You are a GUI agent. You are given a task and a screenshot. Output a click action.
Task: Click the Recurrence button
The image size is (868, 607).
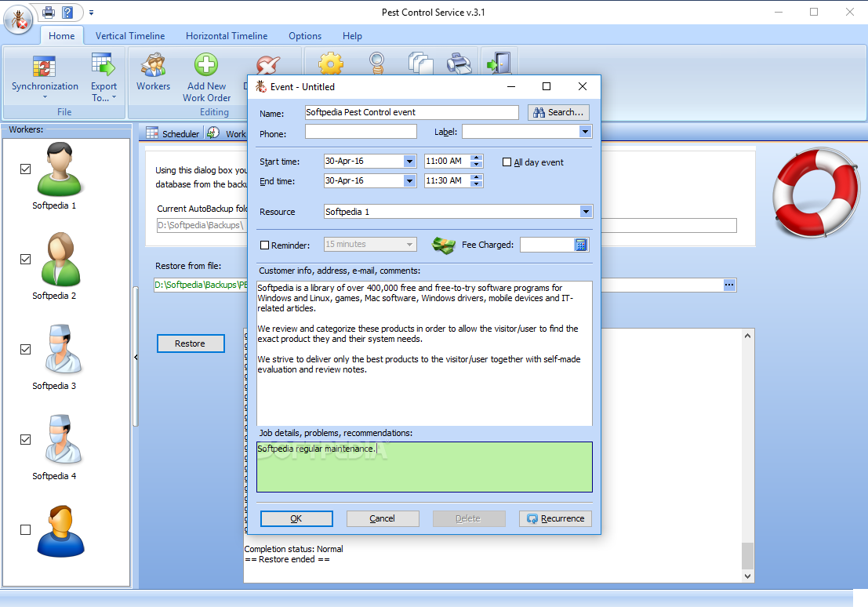555,518
